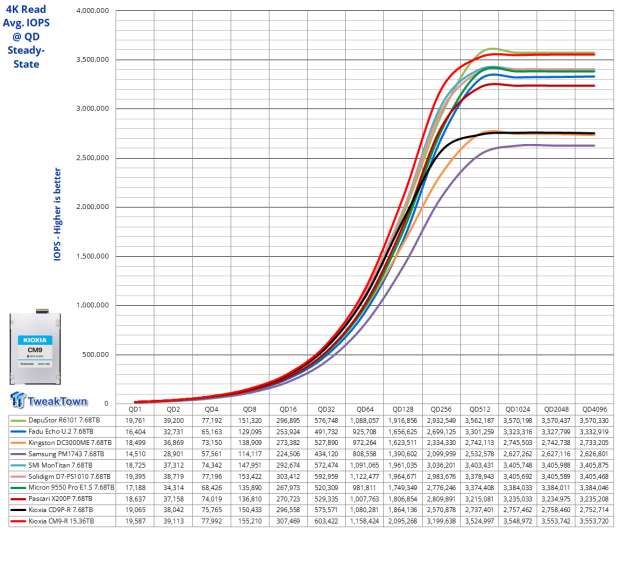Viewport: 620px width, 568px height.
Task: Click the TweakTown logo
Action: pyautogui.click(x=49, y=400)
